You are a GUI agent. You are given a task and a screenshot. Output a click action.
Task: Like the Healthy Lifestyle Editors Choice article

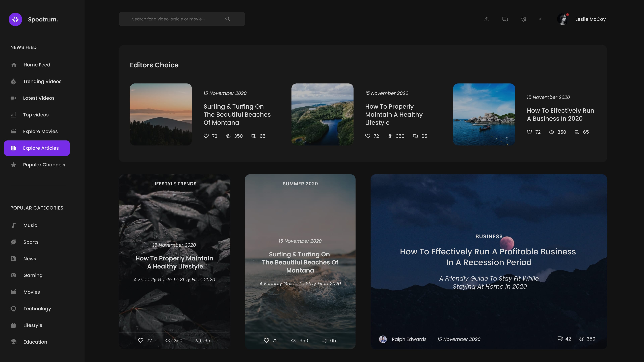pos(367,136)
